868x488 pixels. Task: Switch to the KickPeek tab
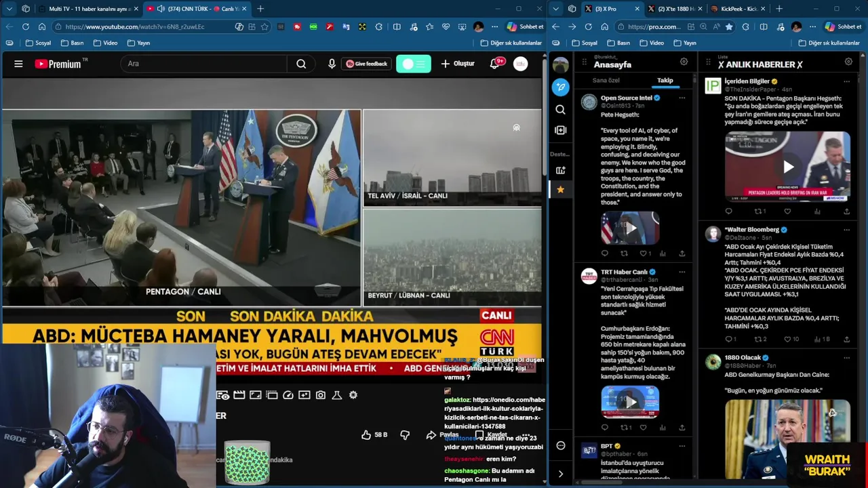738,9
